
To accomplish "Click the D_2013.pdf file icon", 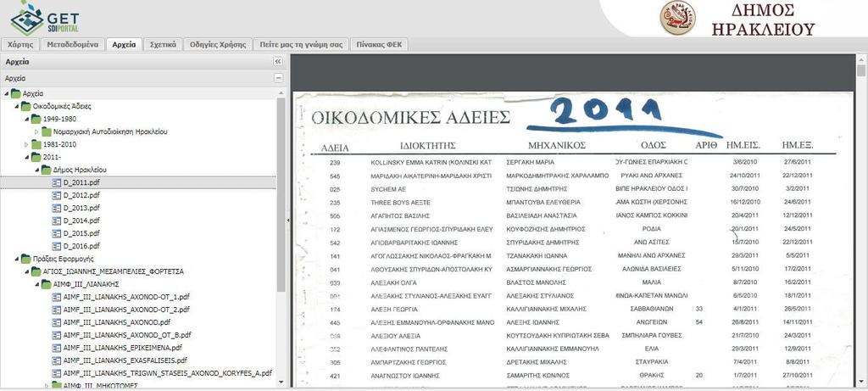I will 57,208.
